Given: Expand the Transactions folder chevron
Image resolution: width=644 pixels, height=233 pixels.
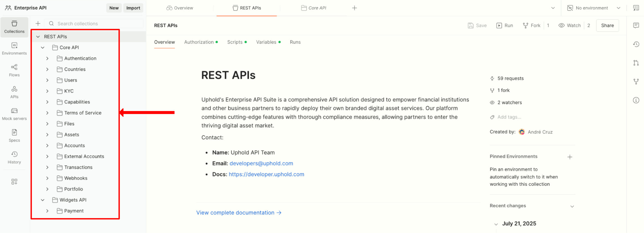Looking at the screenshot, I should [x=47, y=167].
